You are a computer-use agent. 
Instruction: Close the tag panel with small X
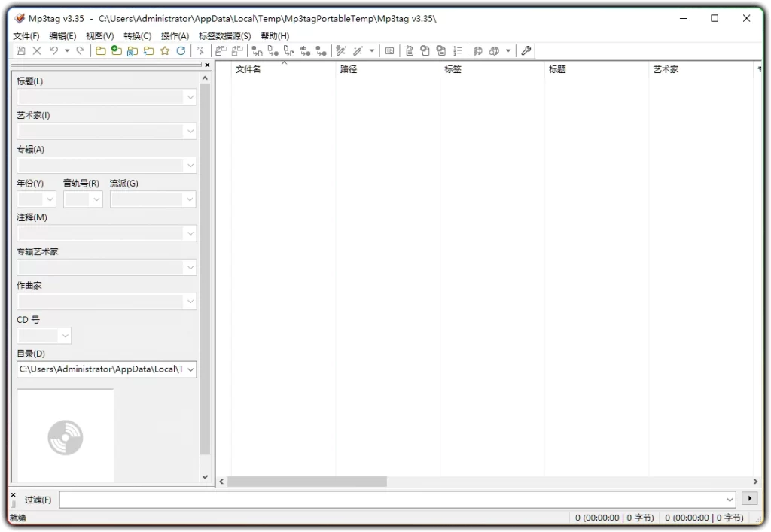(208, 65)
